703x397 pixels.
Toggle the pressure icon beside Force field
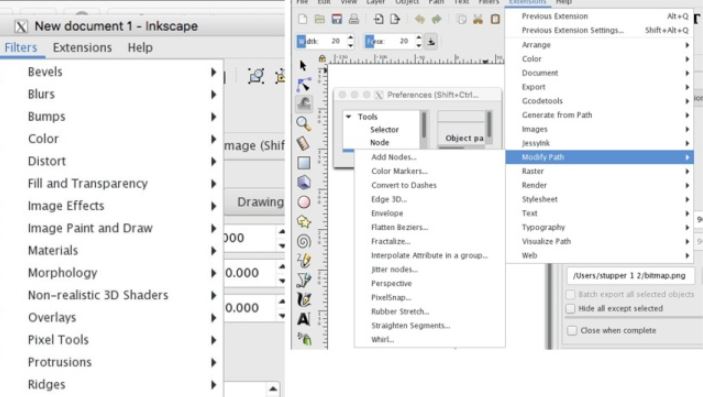pyautogui.click(x=431, y=41)
